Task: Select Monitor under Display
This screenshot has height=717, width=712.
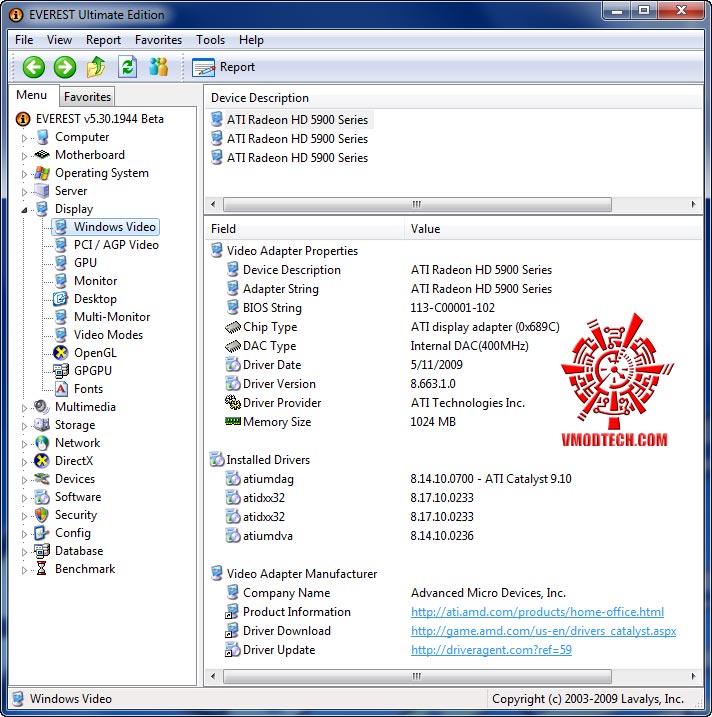Action: [95, 281]
